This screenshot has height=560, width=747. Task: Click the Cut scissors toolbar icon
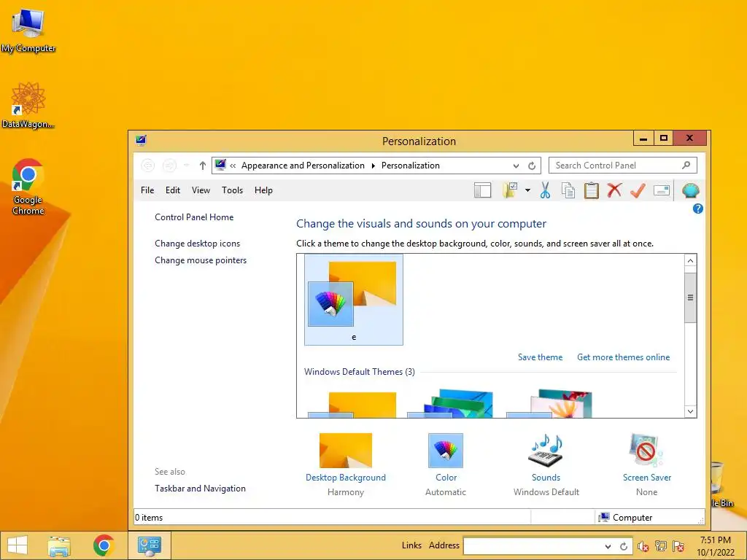[545, 190]
